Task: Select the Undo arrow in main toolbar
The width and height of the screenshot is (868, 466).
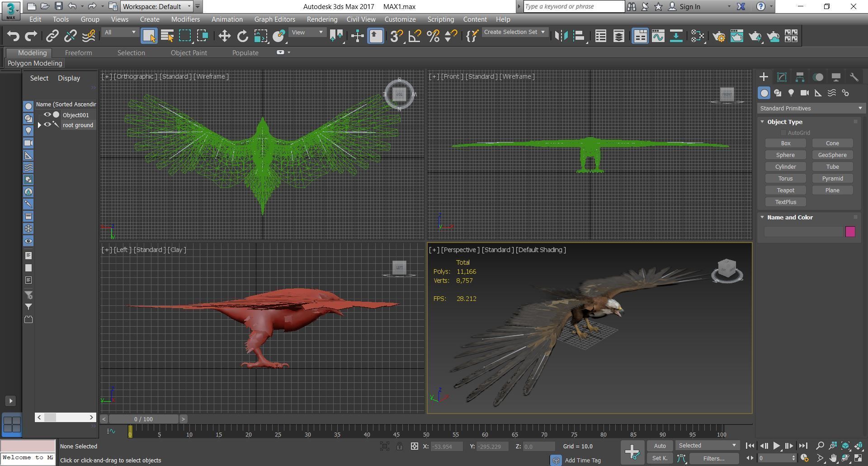Action: [14, 36]
